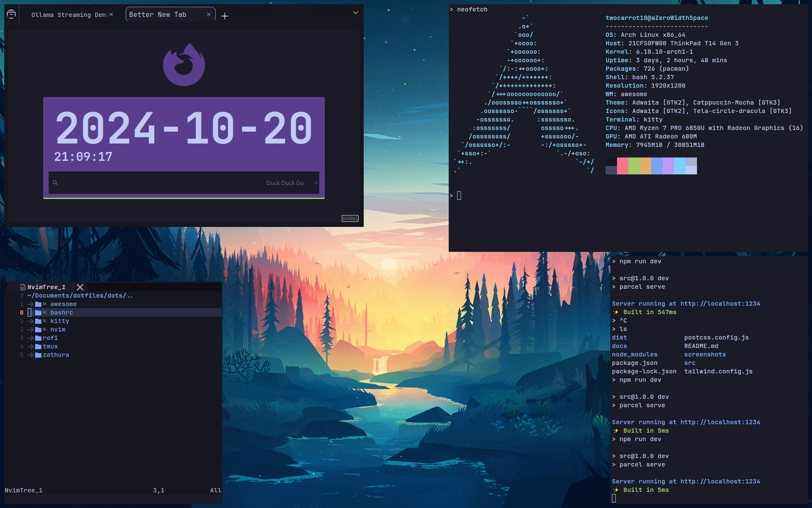Viewport: 812px width, 508px height.
Task: Click the ~/Documents/dotfiles/dots/.. parent path
Action: click(80, 296)
